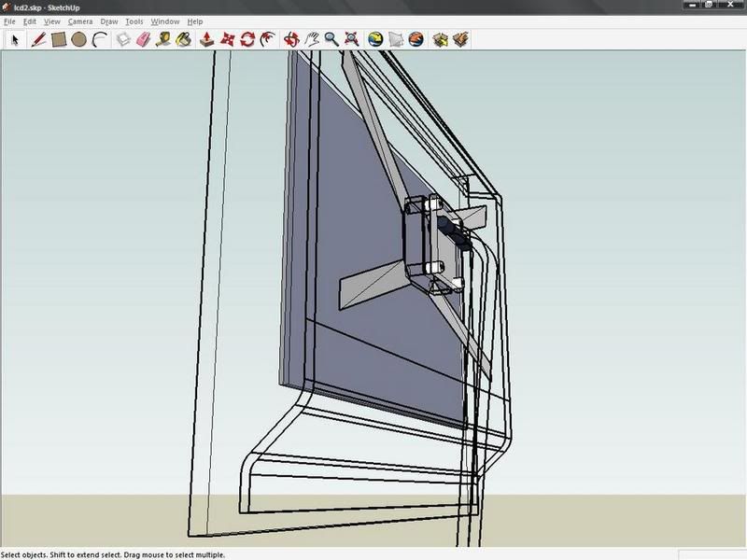Activate the Paint Bucket tool

point(184,39)
